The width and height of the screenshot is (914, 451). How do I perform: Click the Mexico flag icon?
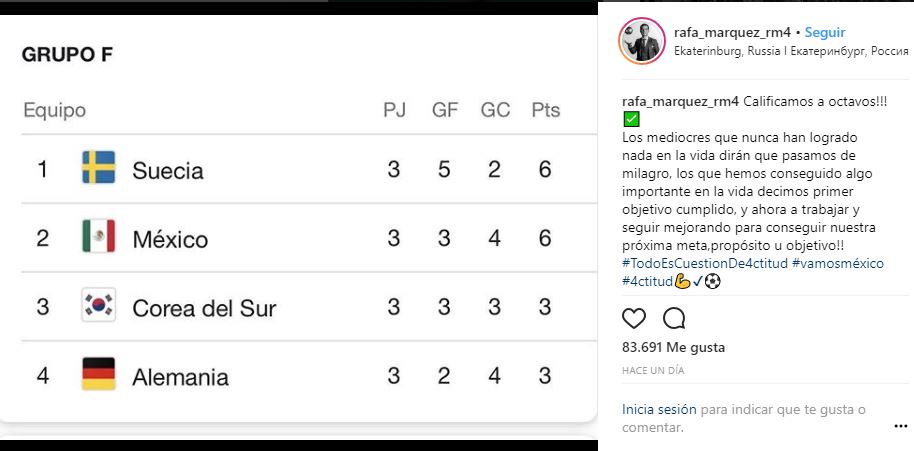coord(99,237)
